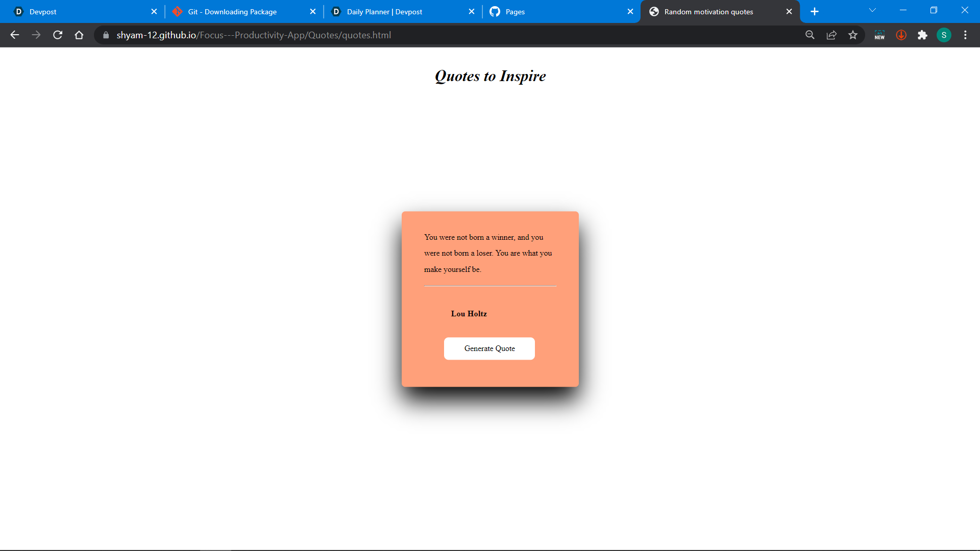Expand the tab search chevron
The width and height of the screenshot is (980, 551).
[872, 10]
